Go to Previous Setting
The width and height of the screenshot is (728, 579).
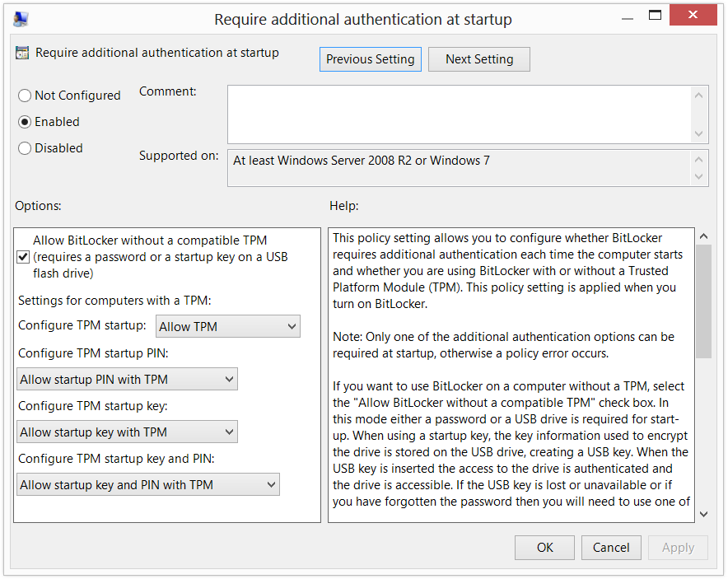pos(371,59)
